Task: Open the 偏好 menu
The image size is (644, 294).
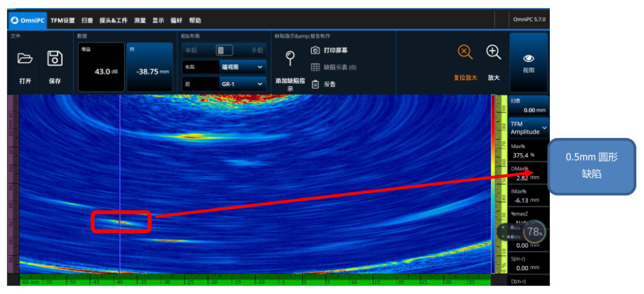Action: pos(176,20)
